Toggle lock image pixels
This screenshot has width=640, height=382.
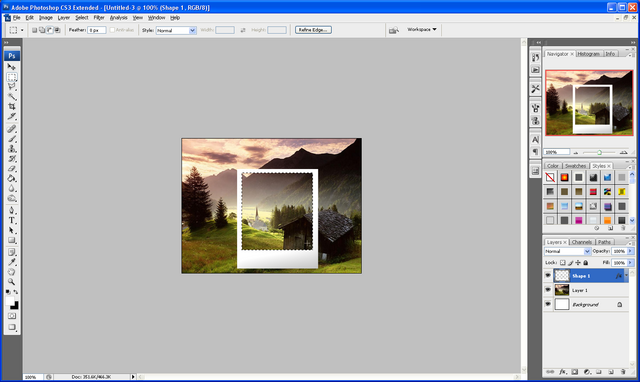pos(571,263)
